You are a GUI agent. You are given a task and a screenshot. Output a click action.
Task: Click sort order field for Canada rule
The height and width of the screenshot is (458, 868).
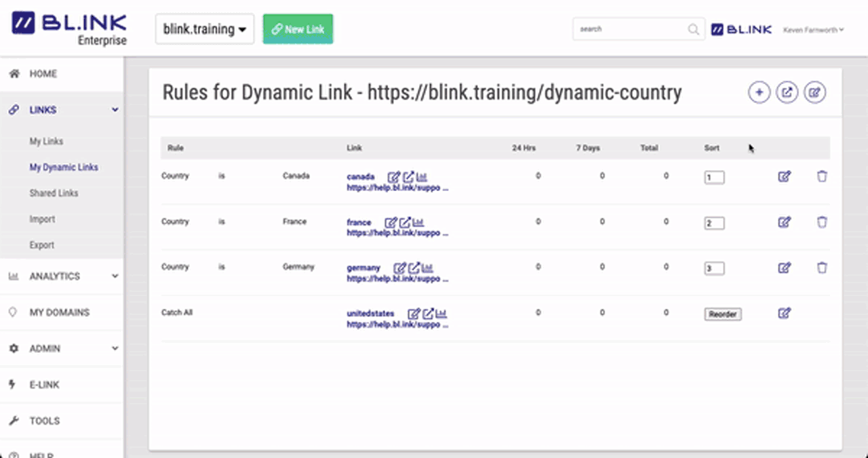(x=714, y=178)
